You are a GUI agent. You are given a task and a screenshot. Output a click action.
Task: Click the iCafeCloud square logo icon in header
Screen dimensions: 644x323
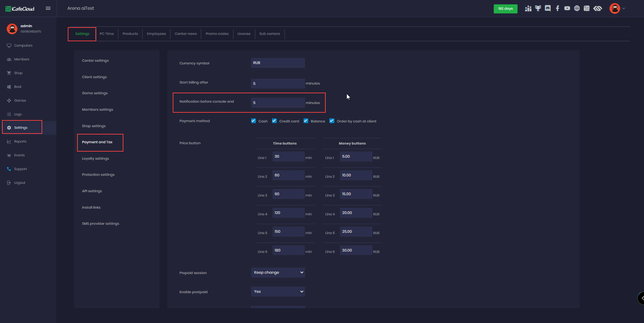587,8
